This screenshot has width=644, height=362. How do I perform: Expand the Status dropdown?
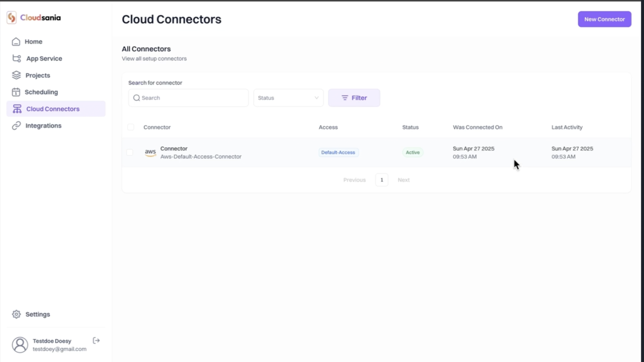[288, 98]
